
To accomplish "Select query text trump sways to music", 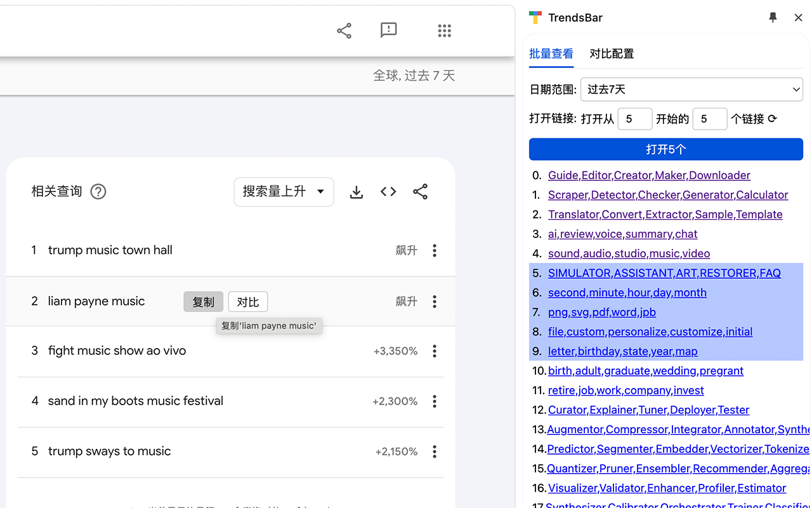I will coord(110,451).
